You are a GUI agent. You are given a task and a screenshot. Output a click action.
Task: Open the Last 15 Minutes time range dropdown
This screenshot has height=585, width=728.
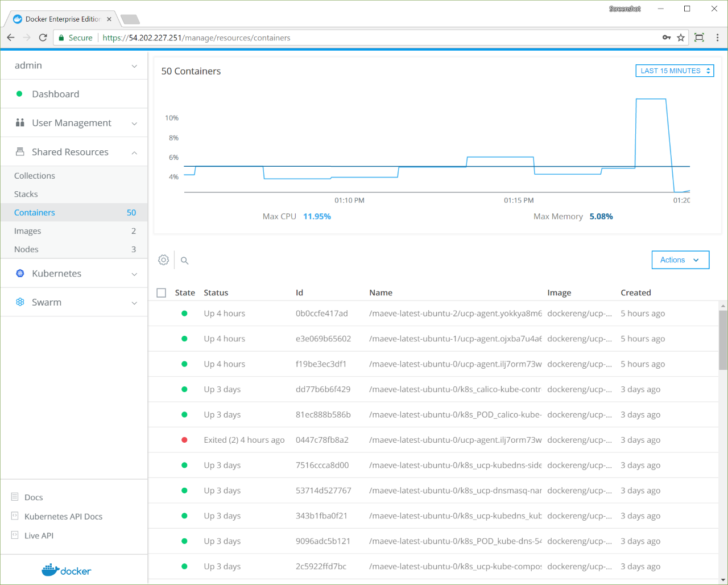coord(675,71)
